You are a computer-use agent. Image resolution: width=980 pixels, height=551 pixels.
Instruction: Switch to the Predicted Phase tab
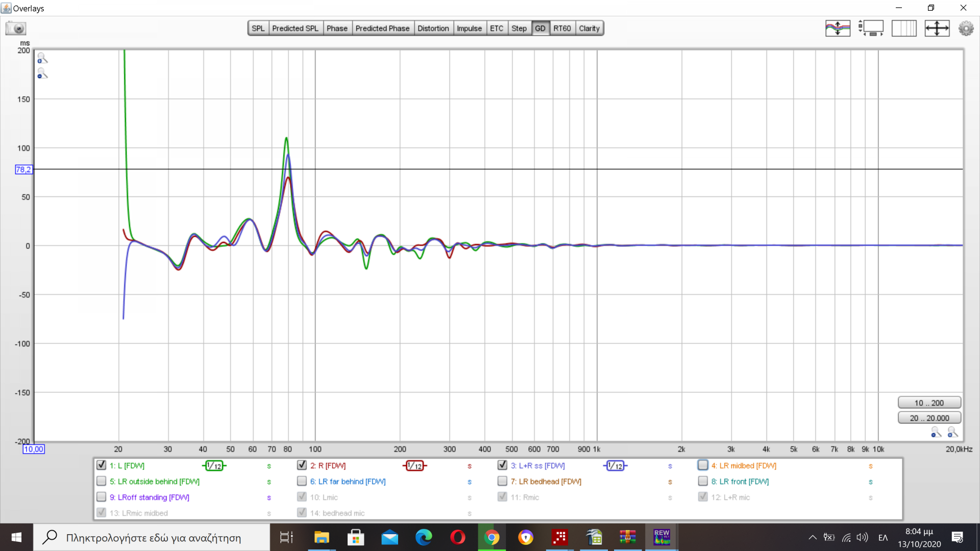(382, 28)
